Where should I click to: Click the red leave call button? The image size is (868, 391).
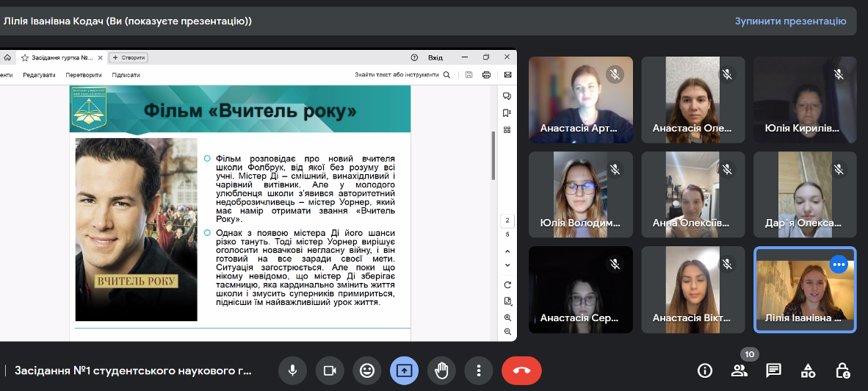coord(521,370)
